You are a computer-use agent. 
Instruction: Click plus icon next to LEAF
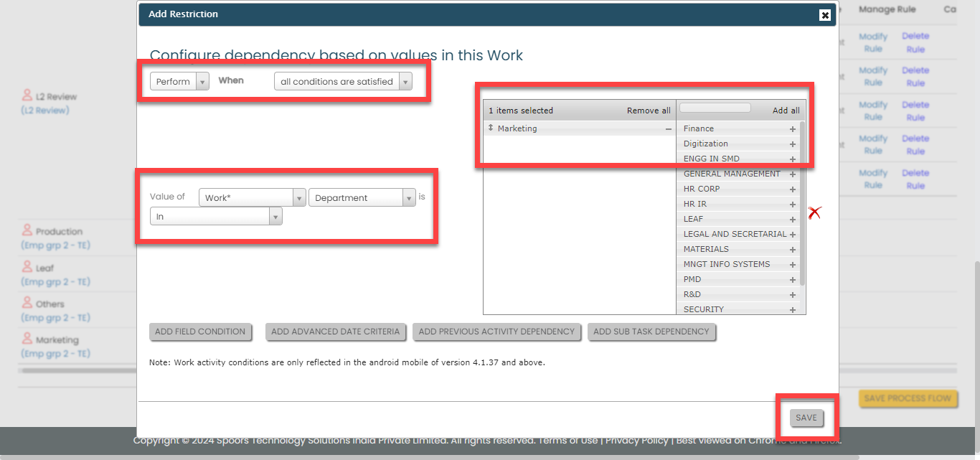(x=793, y=220)
